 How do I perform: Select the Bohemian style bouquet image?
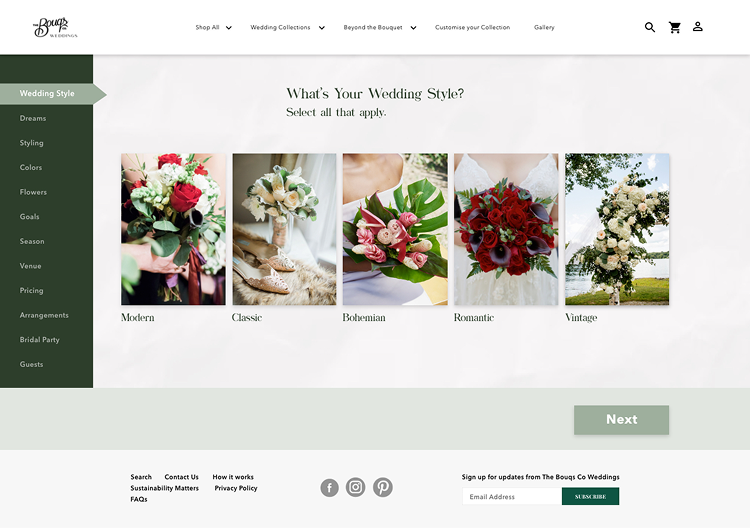(395, 229)
